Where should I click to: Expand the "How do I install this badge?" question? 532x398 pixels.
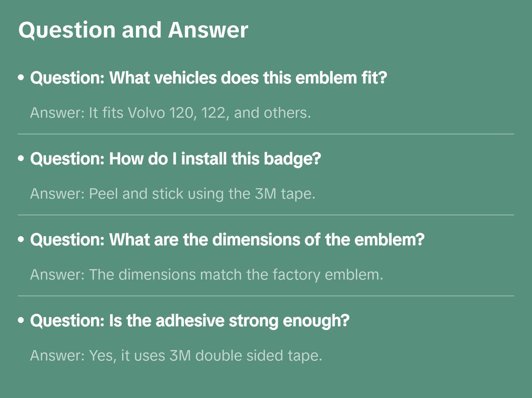pyautogui.click(x=175, y=159)
